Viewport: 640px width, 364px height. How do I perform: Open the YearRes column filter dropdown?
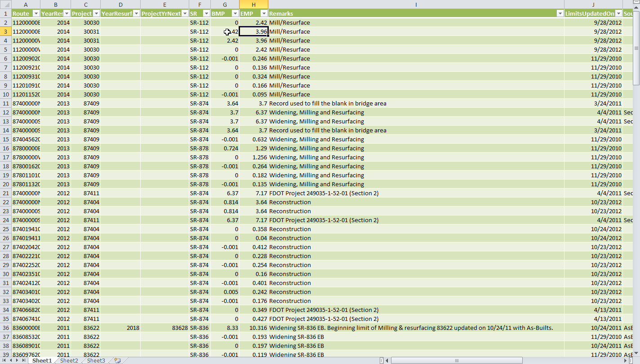67,13
